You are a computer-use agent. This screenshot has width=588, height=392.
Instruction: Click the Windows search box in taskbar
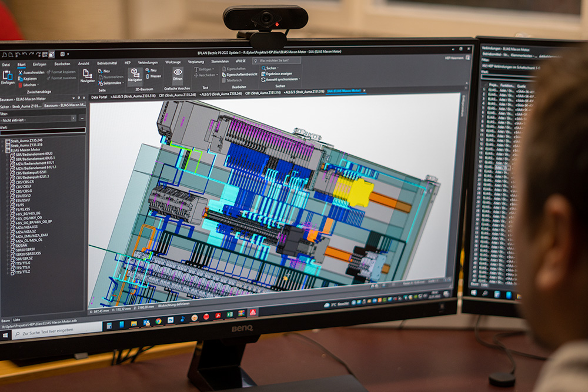[x=56, y=331]
